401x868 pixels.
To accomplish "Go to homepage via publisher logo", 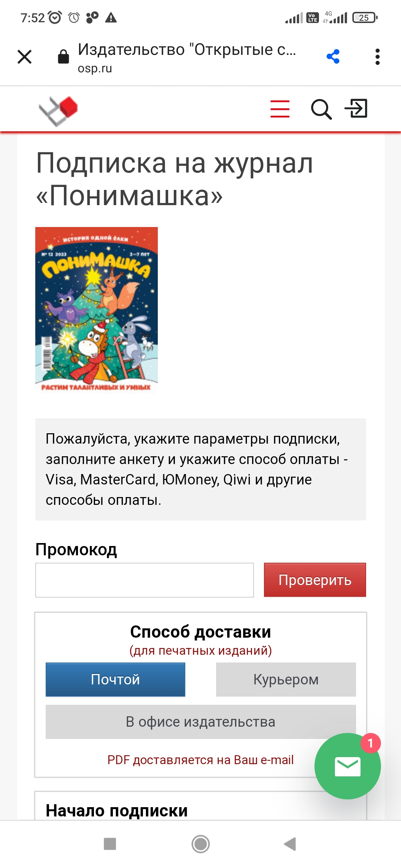I will tap(58, 111).
